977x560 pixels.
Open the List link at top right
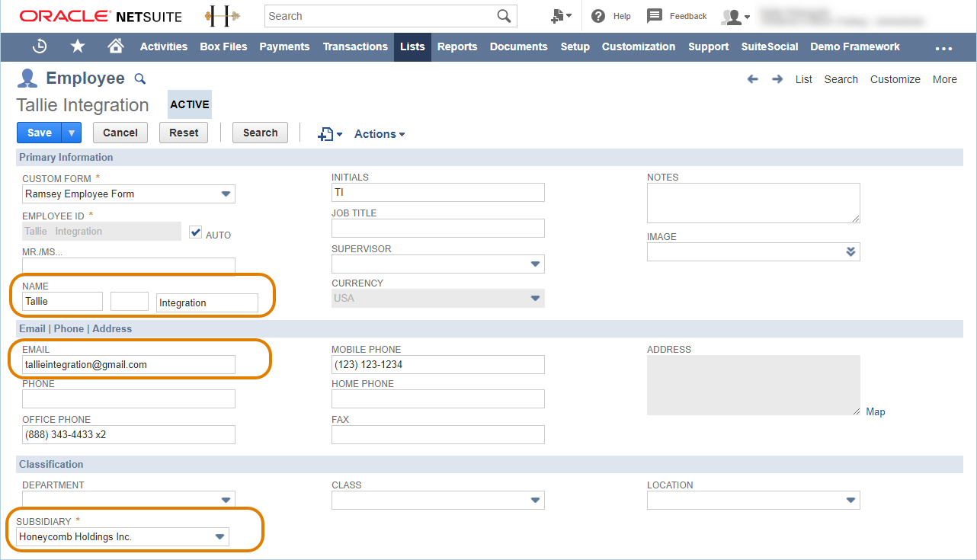(x=804, y=79)
